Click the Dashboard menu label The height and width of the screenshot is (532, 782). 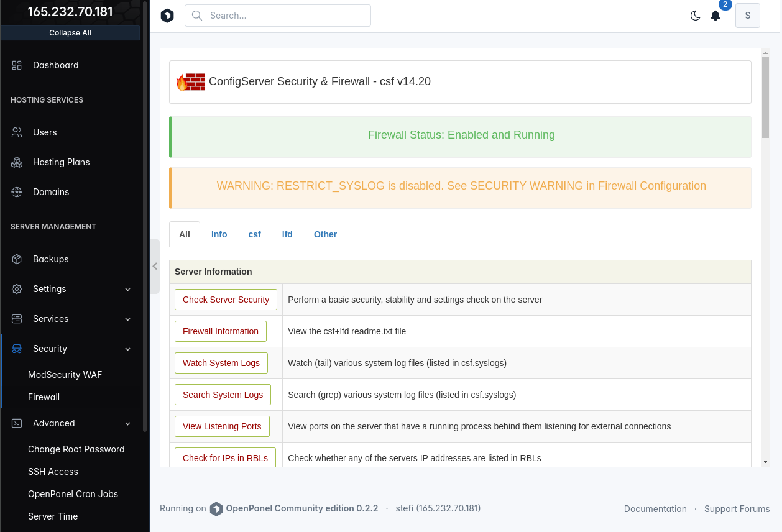(55, 65)
